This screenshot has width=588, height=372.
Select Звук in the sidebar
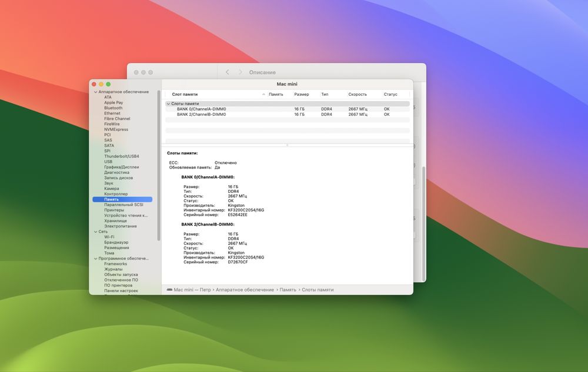(109, 183)
